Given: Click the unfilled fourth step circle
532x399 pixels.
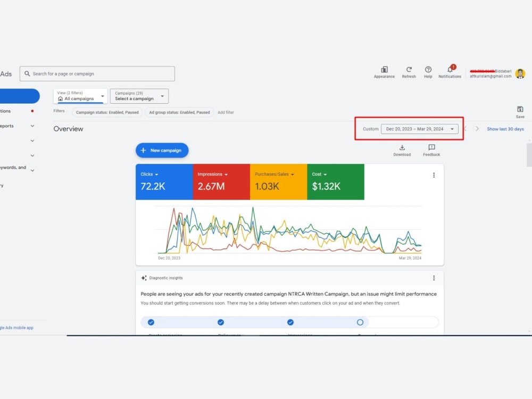Looking at the screenshot, I should (360, 322).
